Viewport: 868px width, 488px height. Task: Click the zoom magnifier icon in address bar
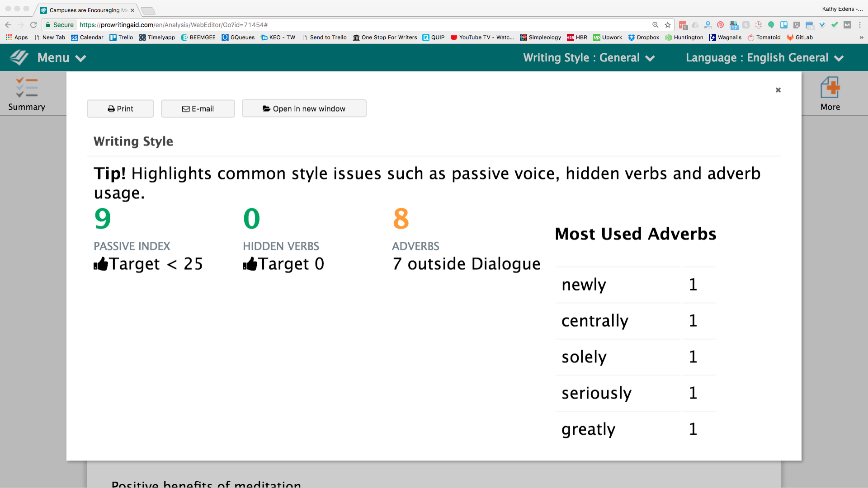pyautogui.click(x=655, y=25)
